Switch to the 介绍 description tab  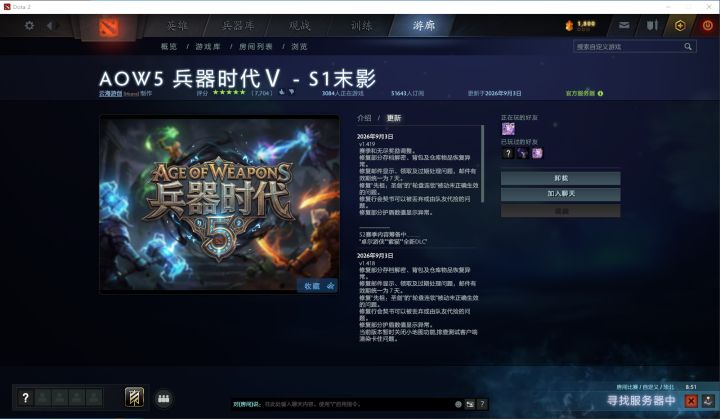pos(364,118)
